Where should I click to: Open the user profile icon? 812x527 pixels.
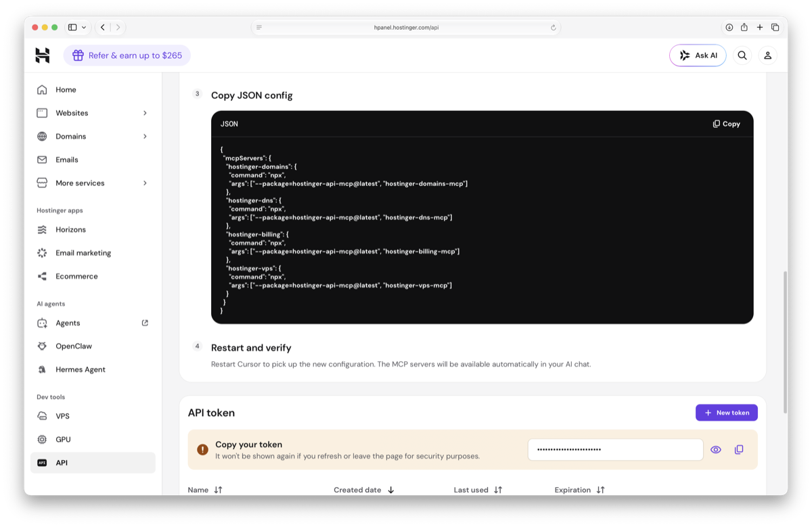coord(768,55)
